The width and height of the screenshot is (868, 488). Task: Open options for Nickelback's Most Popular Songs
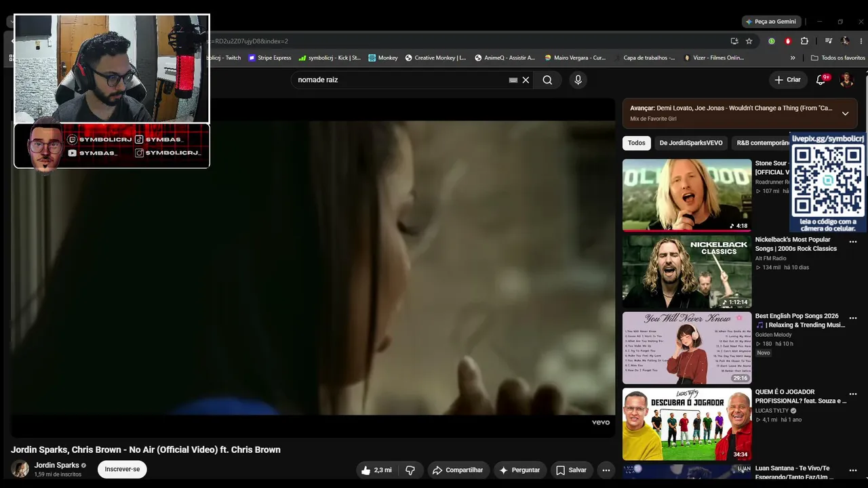853,242
